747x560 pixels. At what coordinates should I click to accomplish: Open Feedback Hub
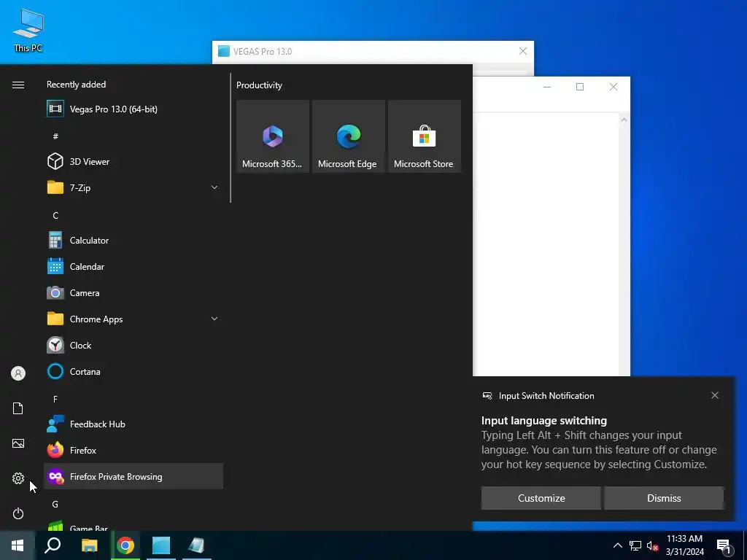[x=133, y=424]
